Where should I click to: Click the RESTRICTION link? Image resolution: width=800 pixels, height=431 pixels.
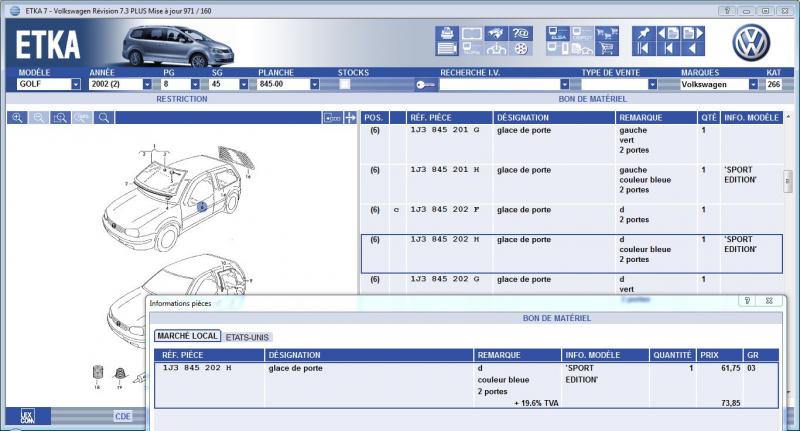(x=182, y=99)
